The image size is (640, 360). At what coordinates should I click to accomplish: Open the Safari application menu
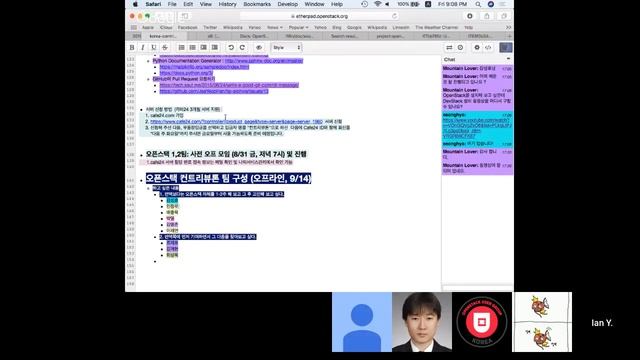[153, 4]
